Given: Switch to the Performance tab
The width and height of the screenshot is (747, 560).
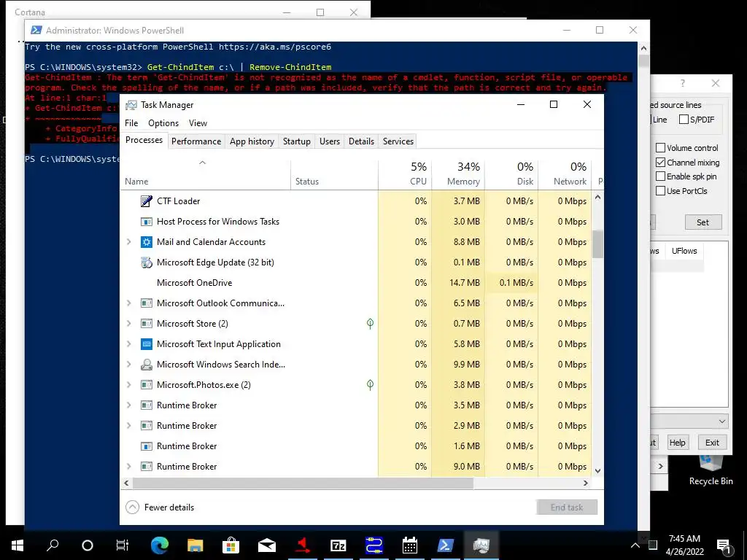Looking at the screenshot, I should click(x=196, y=141).
